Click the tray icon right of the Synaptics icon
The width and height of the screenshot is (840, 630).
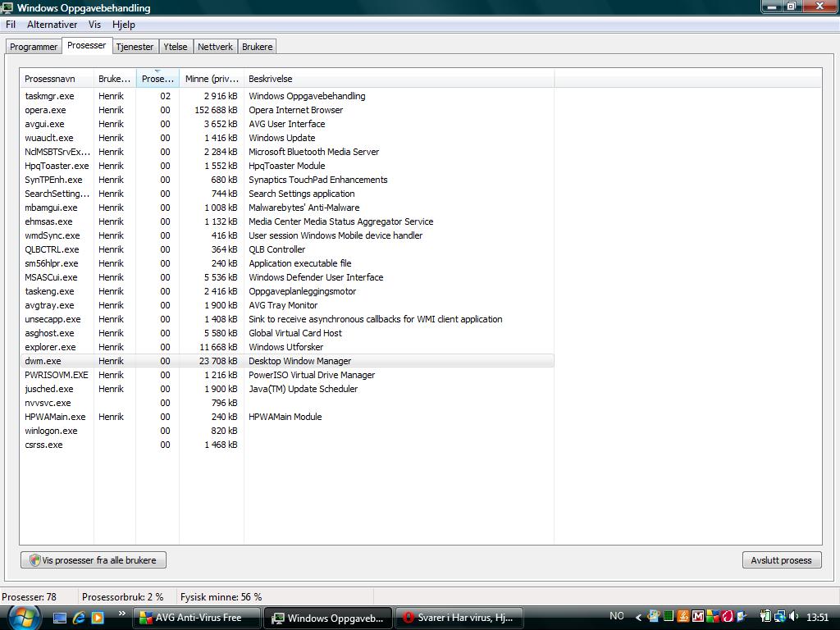point(742,616)
